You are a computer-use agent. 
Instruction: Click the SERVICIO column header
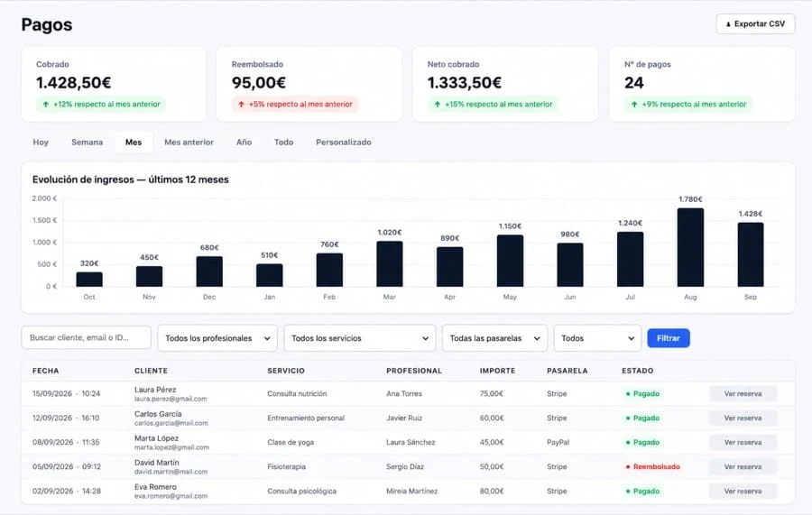[x=286, y=371]
